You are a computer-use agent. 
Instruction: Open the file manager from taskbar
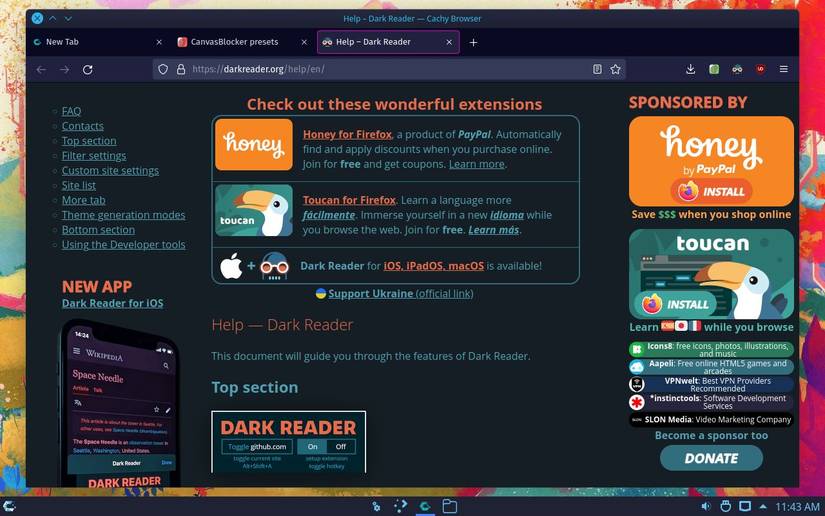click(449, 507)
